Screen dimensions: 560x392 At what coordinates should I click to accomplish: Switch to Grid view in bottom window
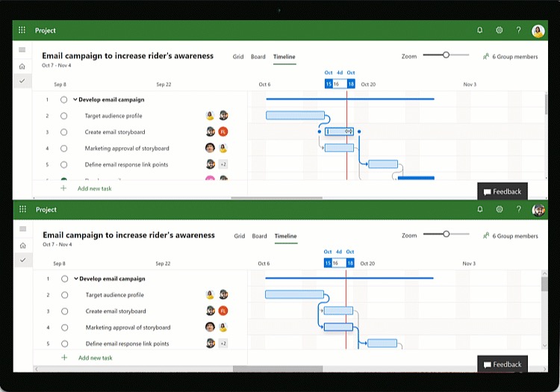coord(240,236)
